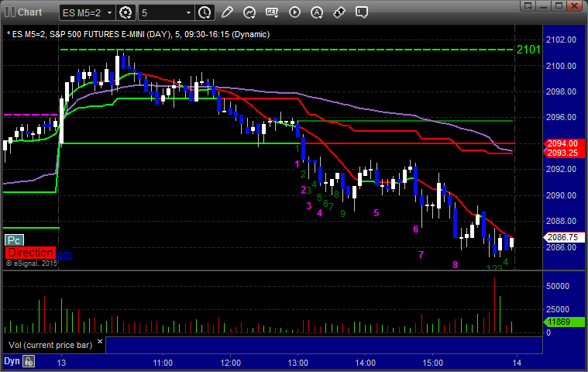Pop out the chart window icon
The width and height of the screenshot is (588, 372).
528,5
